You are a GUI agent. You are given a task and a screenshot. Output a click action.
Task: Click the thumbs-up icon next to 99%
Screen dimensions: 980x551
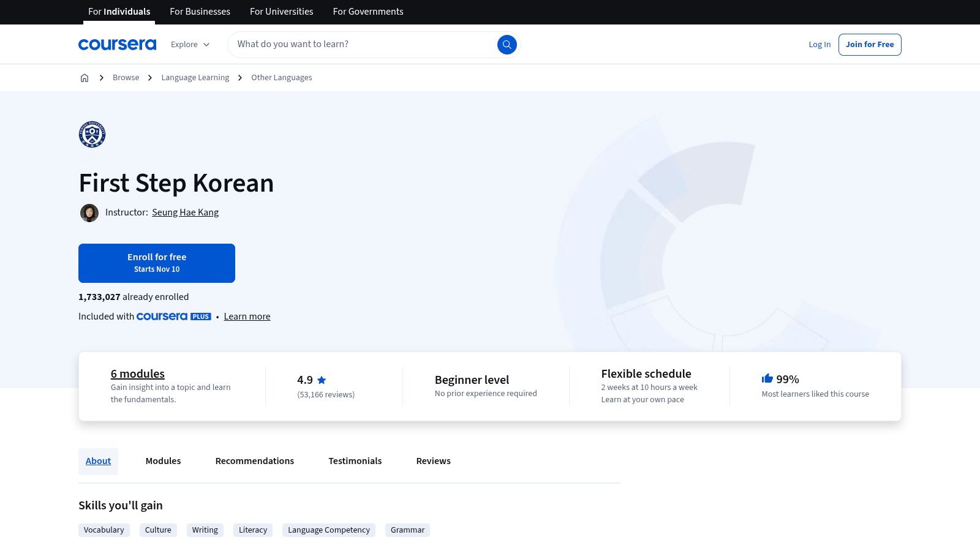(x=766, y=379)
